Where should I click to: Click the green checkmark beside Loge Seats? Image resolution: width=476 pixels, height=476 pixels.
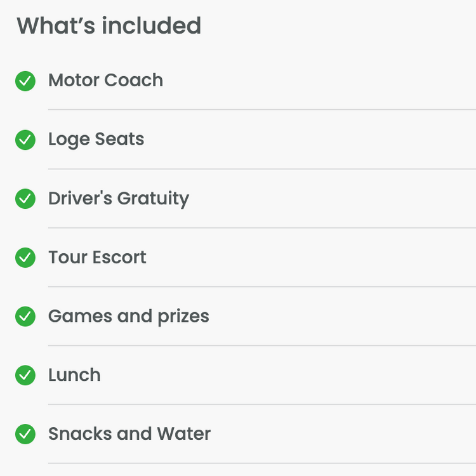(x=25, y=140)
